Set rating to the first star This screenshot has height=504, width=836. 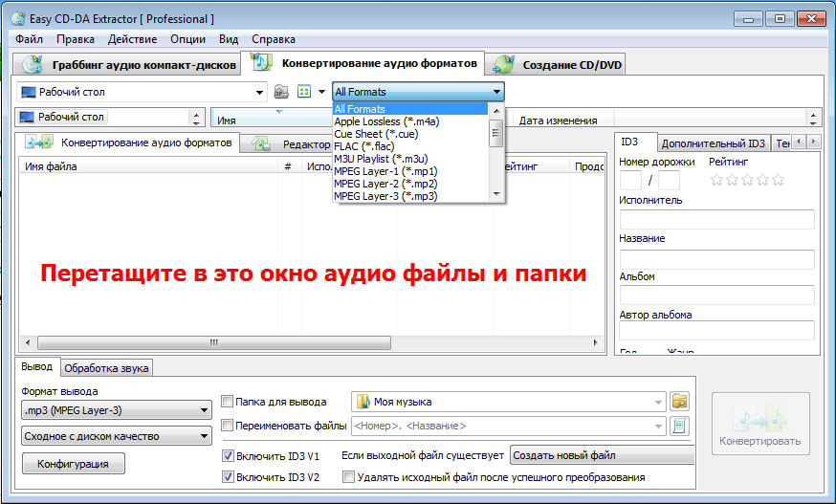coord(716,180)
